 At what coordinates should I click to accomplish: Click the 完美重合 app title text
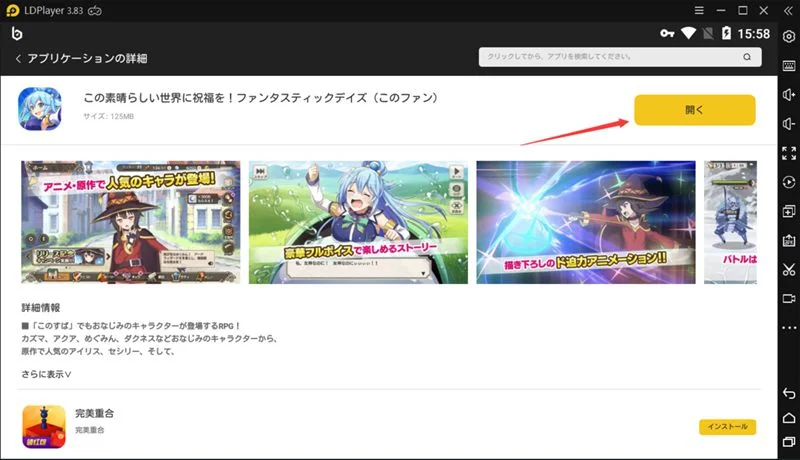click(94, 414)
